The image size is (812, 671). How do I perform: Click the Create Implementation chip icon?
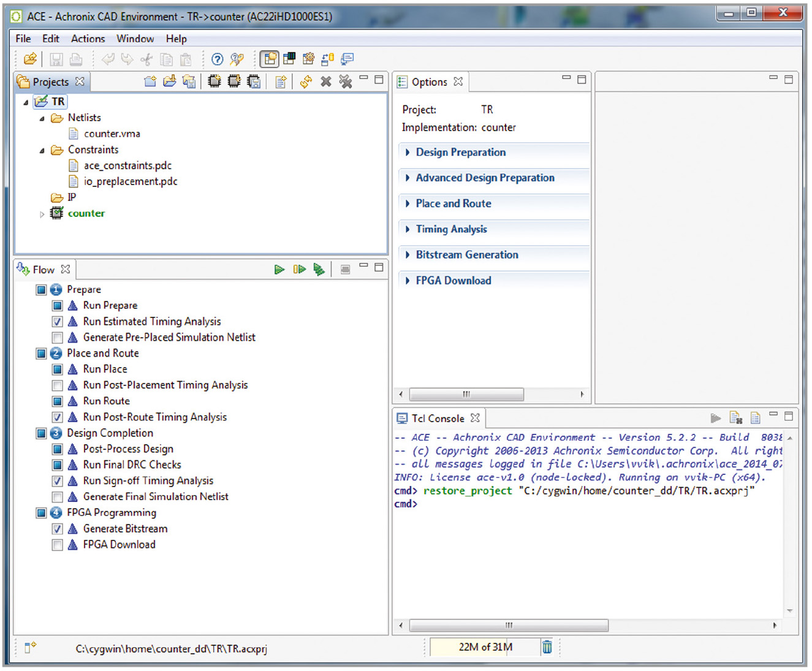pyautogui.click(x=214, y=82)
